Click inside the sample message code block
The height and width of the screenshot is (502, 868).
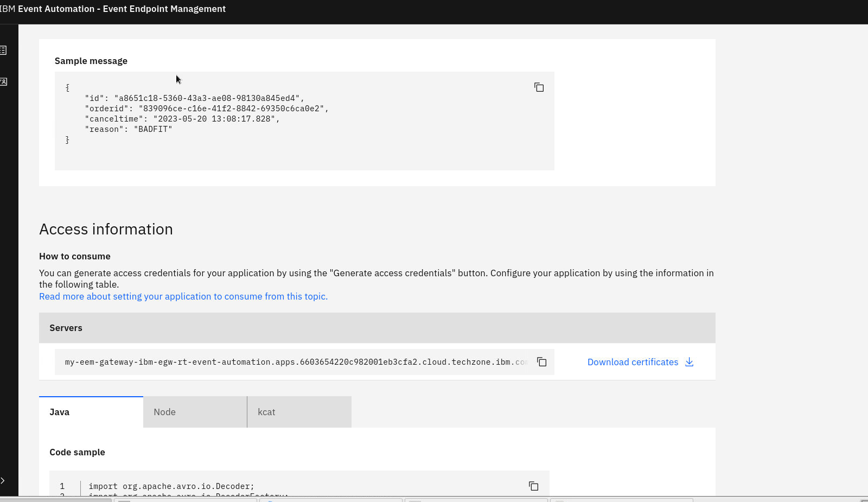[304, 152]
